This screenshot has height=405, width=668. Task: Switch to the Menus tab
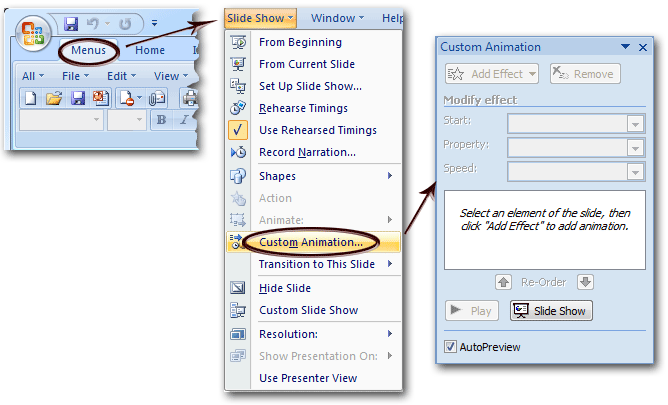[88, 50]
